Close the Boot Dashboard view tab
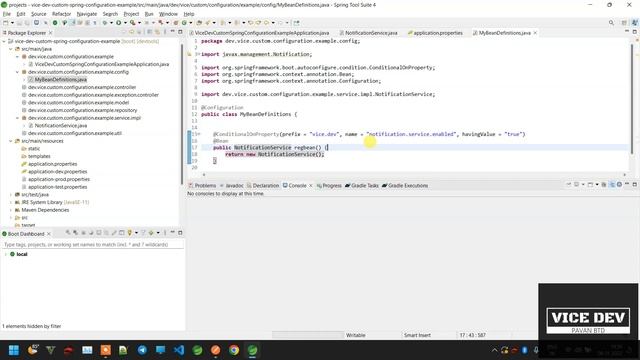The image size is (640, 360). tap(49, 234)
